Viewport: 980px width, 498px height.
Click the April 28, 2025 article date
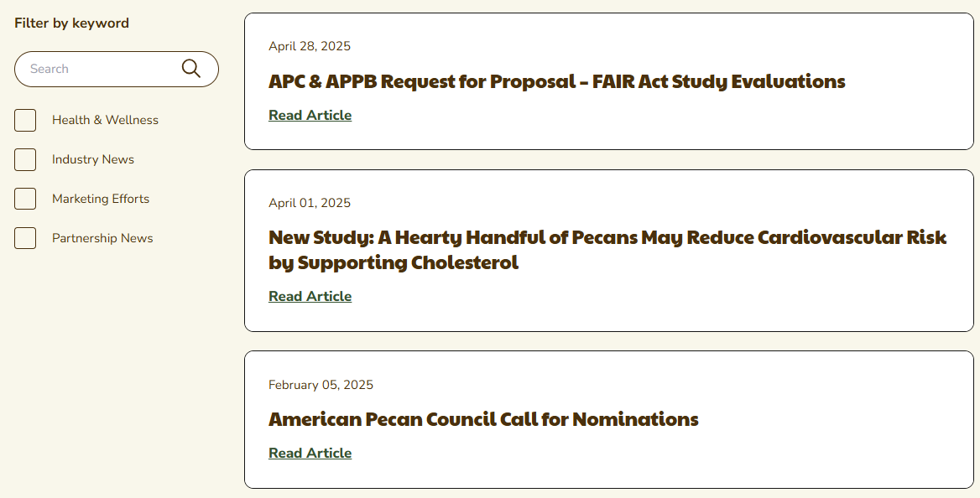click(310, 46)
